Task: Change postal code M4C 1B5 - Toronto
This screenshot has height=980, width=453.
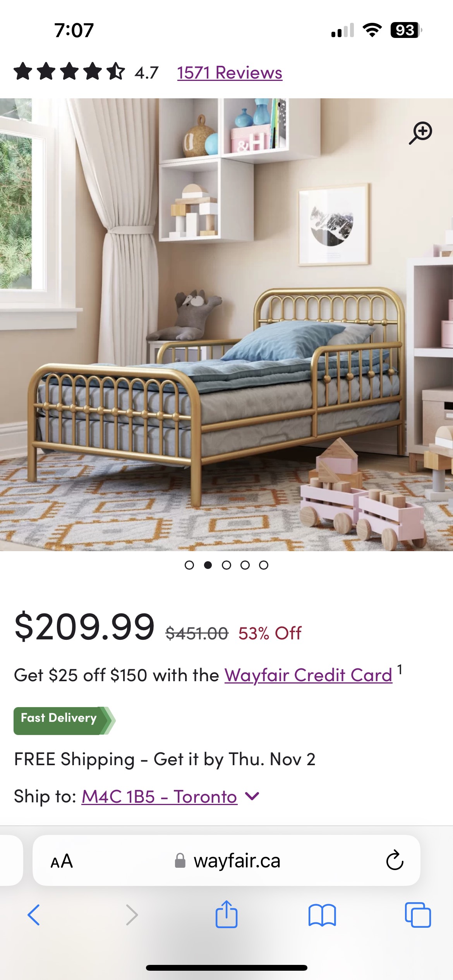Action: (159, 797)
